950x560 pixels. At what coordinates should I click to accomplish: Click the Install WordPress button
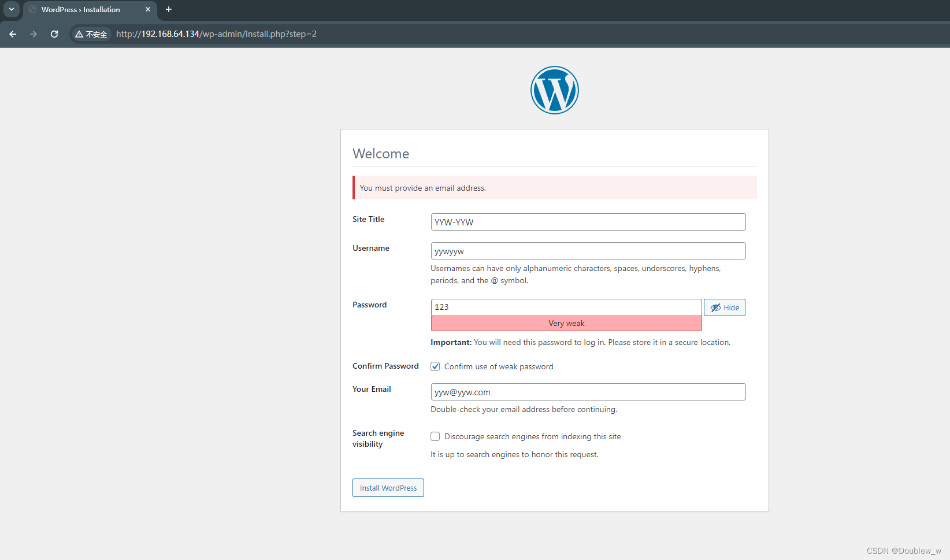[388, 487]
